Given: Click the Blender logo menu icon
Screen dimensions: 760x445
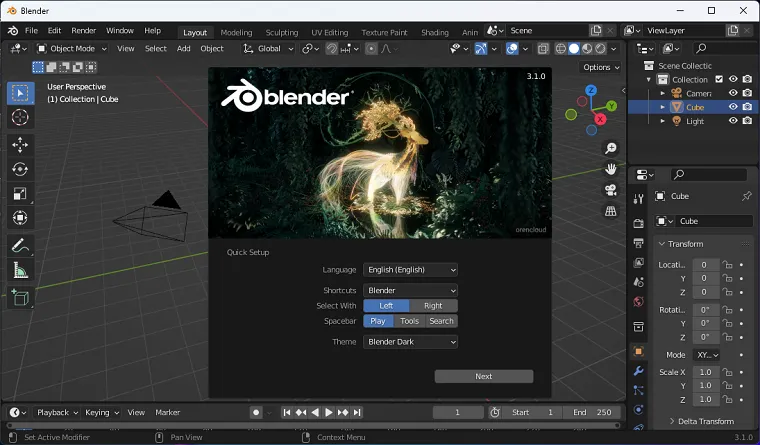Looking at the screenshot, I should coord(13,31).
